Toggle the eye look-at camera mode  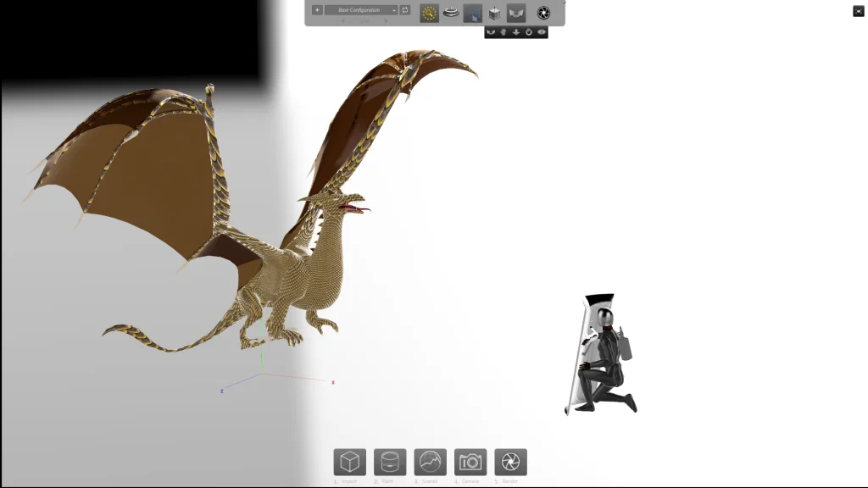point(541,32)
